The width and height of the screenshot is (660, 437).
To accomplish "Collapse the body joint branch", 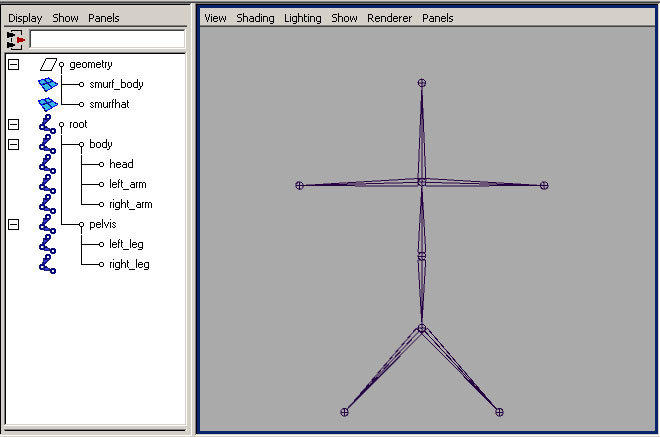I will (x=13, y=144).
